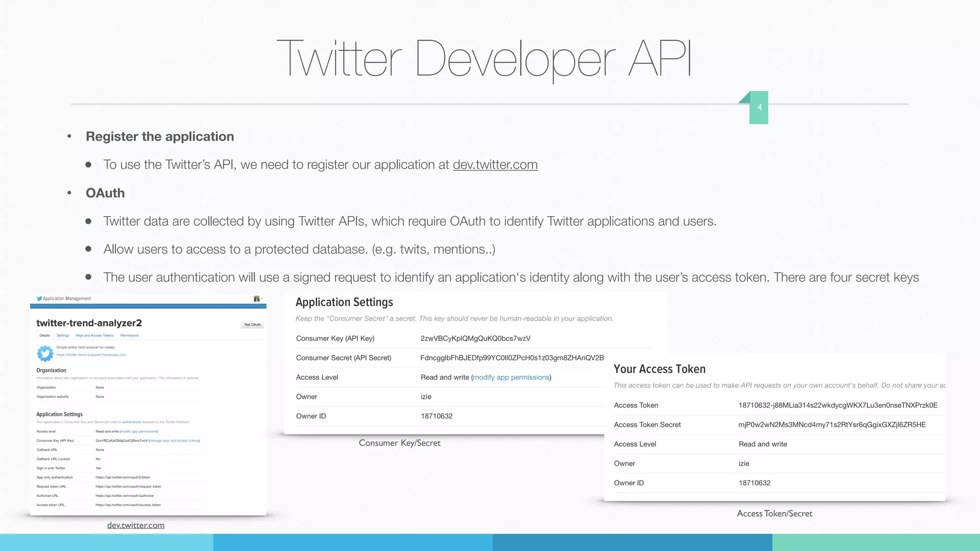
Task: Click 'Simple twitter tend analyzer for nodejs' description
Action: tap(86, 347)
